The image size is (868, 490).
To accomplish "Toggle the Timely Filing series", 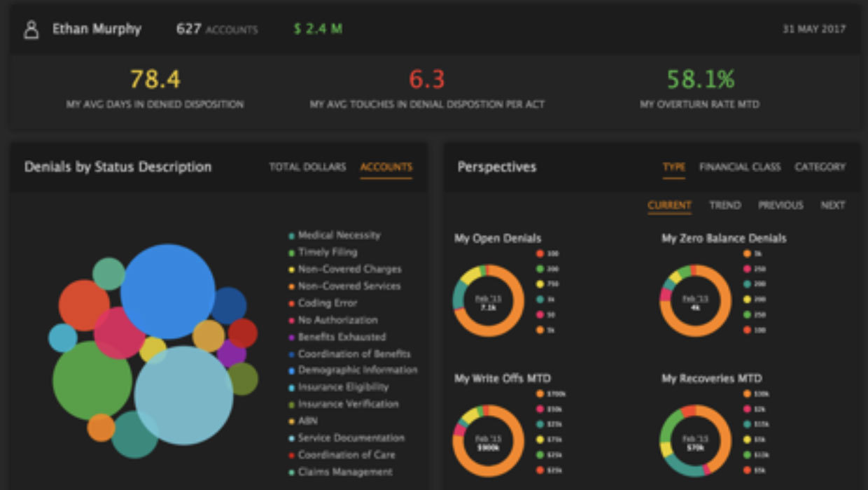I will tap(290, 252).
